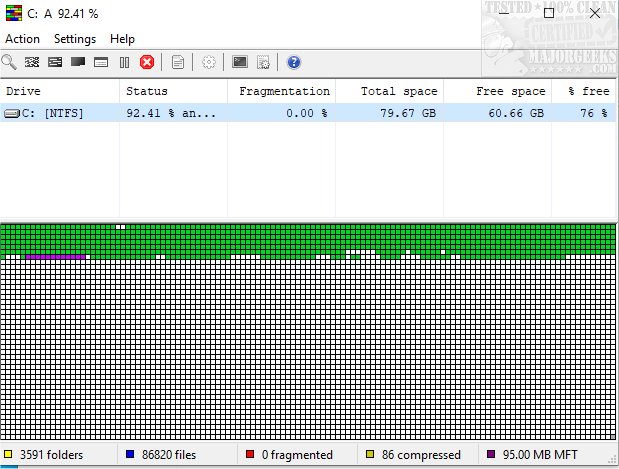Click the grayed options gear icon
Image resolution: width=619 pixels, height=469 pixels.
(x=209, y=62)
